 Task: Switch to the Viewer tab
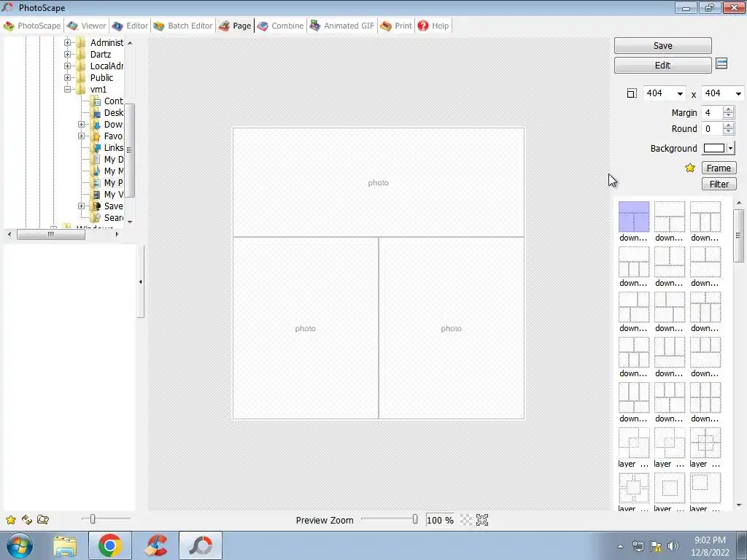87,26
